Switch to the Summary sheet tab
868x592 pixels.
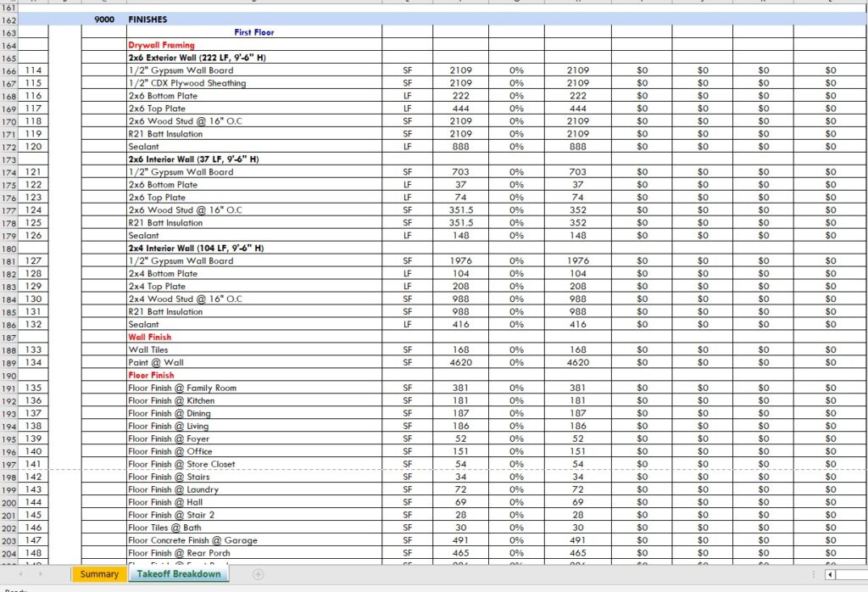point(100,574)
